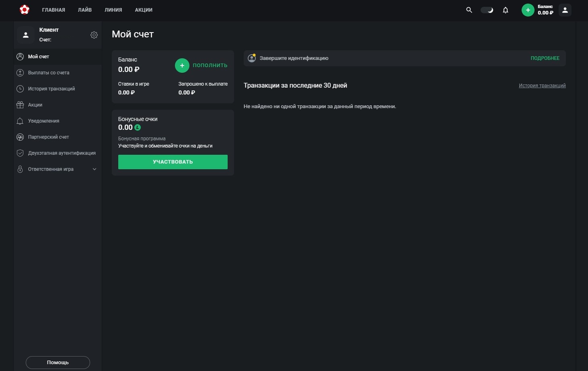
Task: Open account settings gear icon
Action: (x=94, y=35)
